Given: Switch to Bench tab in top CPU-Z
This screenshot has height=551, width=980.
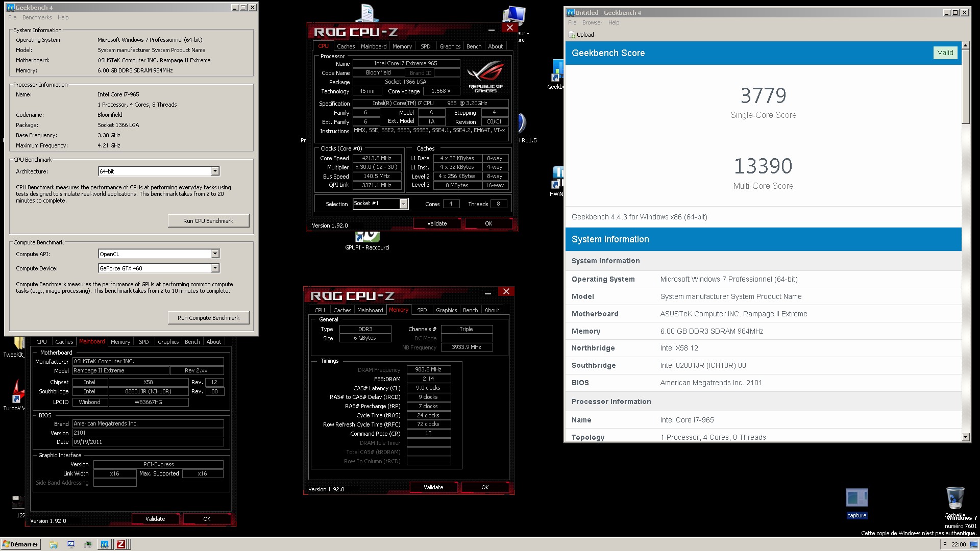Looking at the screenshot, I should (x=474, y=46).
